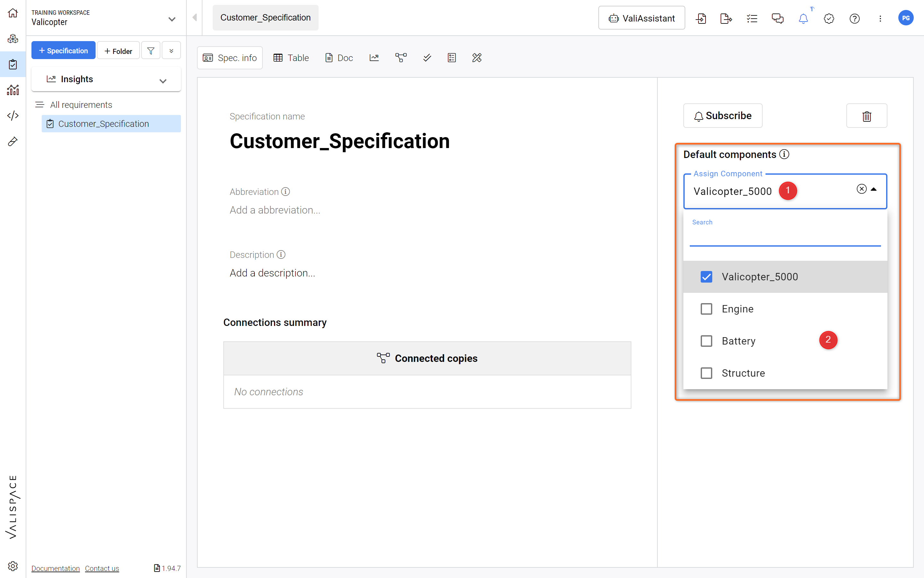Open the checklist document tab icon
This screenshot has width=924, height=578.
point(452,58)
